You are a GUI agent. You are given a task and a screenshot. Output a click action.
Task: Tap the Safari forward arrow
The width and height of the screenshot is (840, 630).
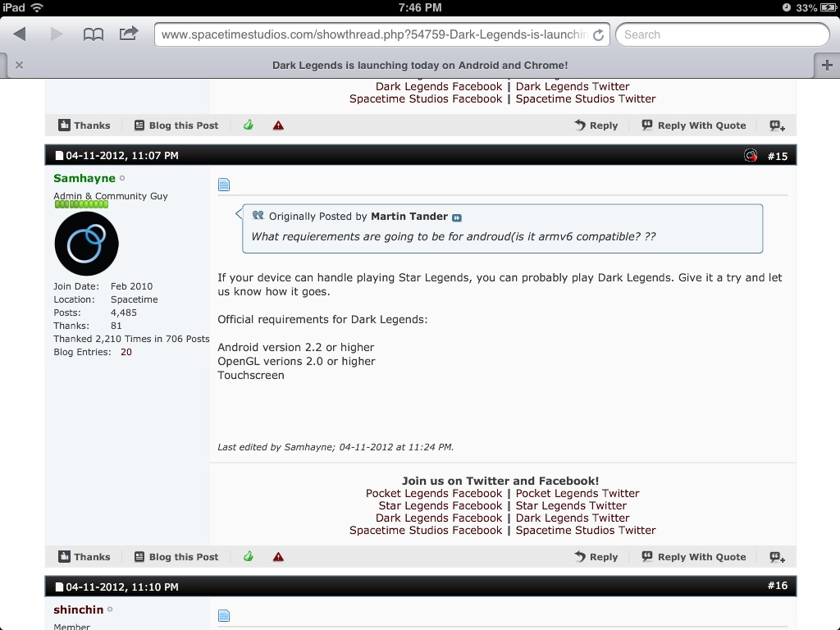click(x=57, y=34)
